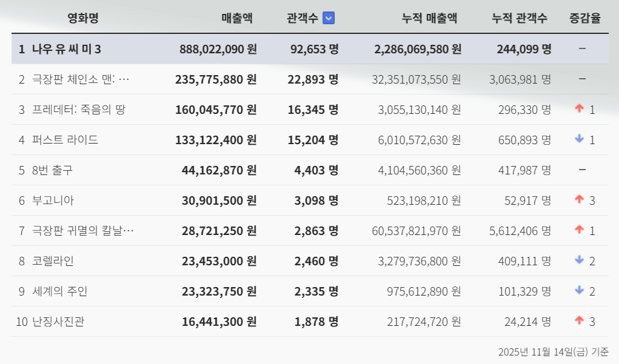This screenshot has height=364, width=619.
Task: Select cumulative audience 3,063,981 명
Action: click(x=520, y=79)
